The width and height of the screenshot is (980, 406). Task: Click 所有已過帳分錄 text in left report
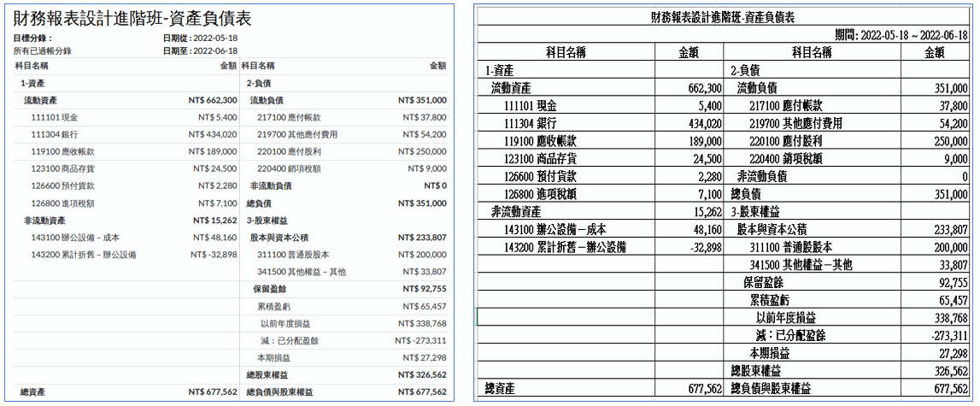click(x=43, y=50)
